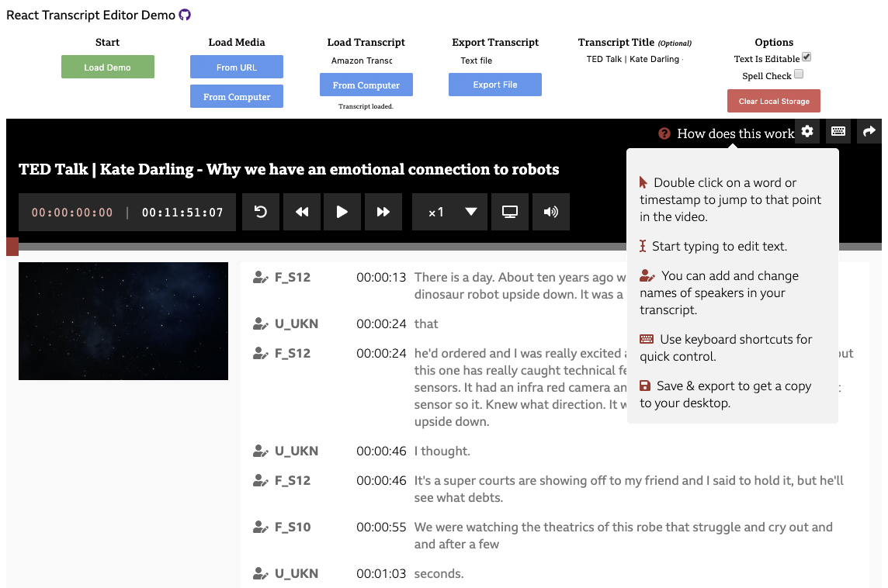Image resolution: width=888 pixels, height=588 pixels.
Task: Open the keyboard shortcuts icon
Action: 838,131
